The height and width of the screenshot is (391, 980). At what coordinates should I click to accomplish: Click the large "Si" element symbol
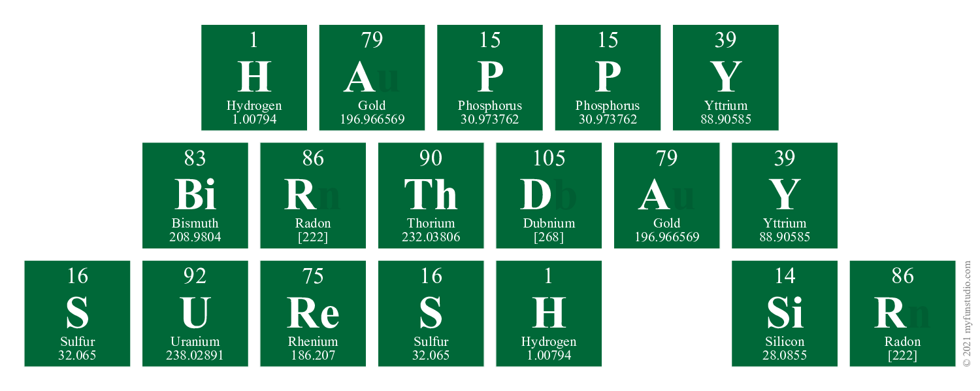785,313
